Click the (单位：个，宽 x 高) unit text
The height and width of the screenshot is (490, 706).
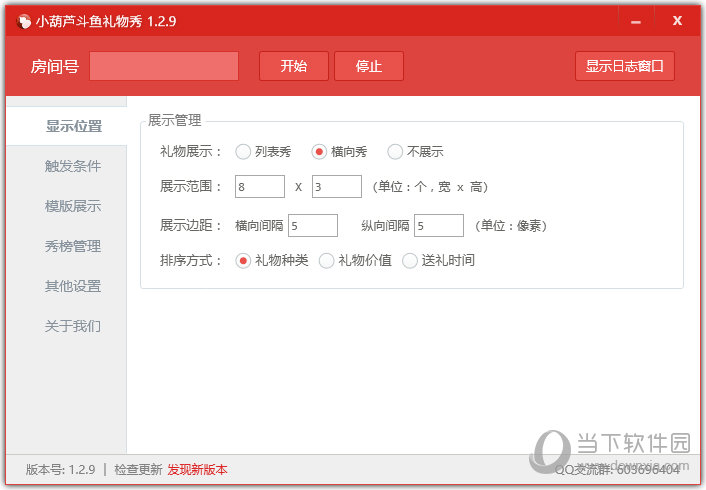coord(430,186)
